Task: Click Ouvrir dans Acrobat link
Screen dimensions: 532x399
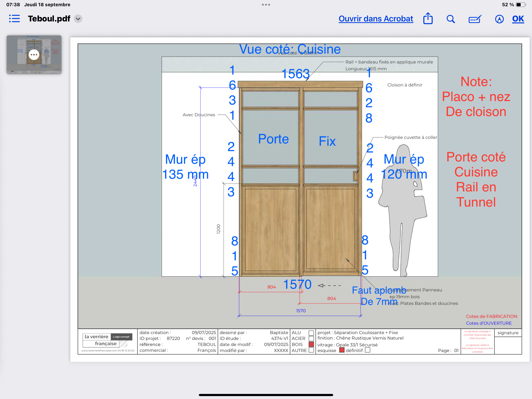Action: coord(376,19)
